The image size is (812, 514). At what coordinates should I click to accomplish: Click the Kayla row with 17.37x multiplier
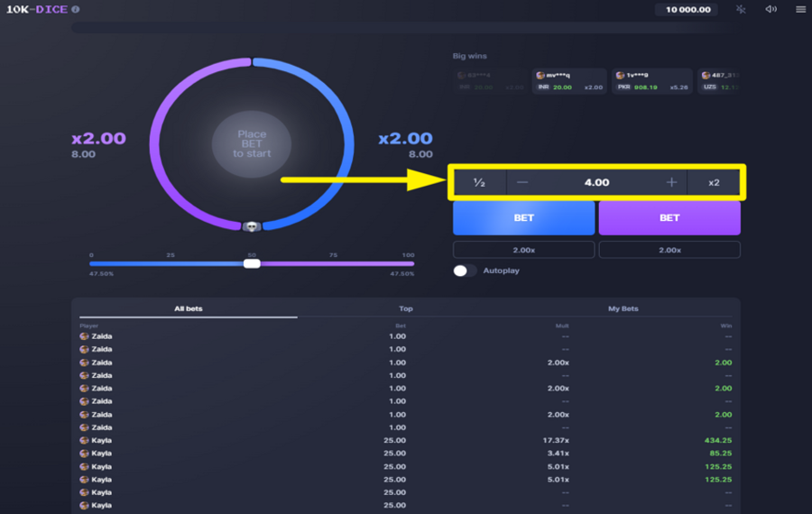click(x=406, y=440)
